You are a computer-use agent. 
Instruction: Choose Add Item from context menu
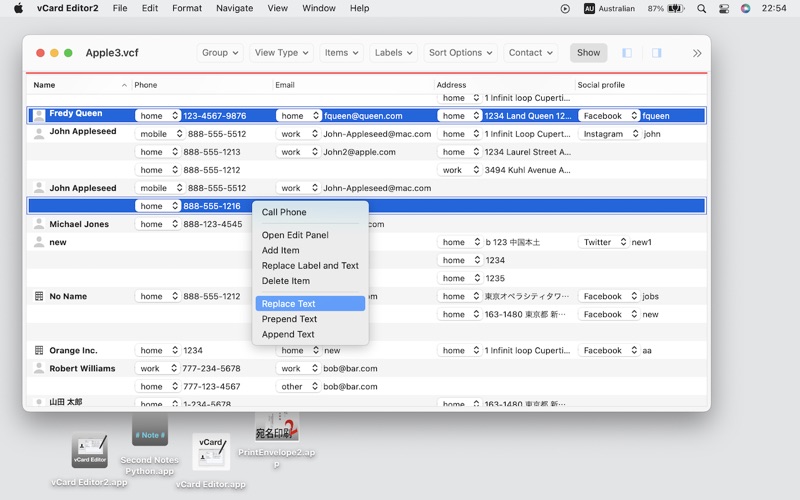pos(280,250)
